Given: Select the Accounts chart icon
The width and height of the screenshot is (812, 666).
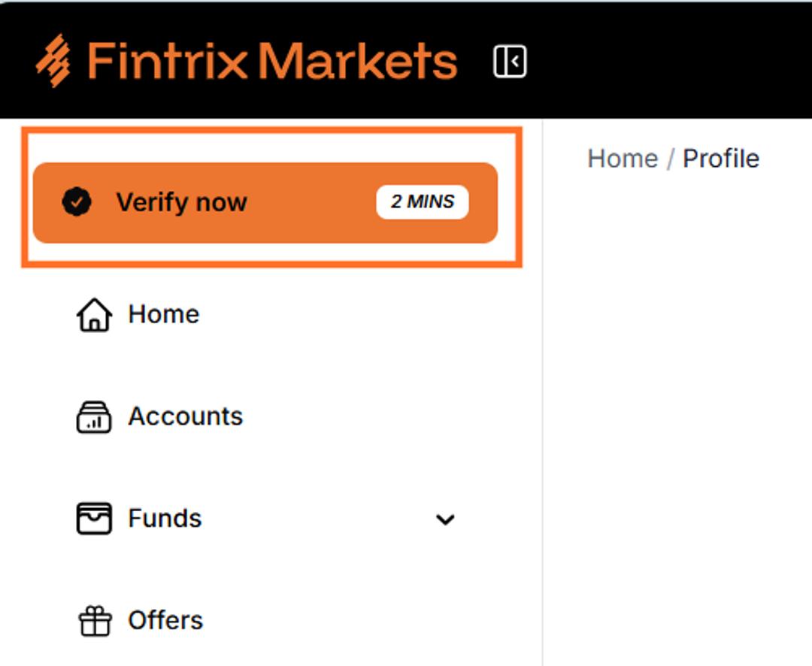Looking at the screenshot, I should pos(94,417).
